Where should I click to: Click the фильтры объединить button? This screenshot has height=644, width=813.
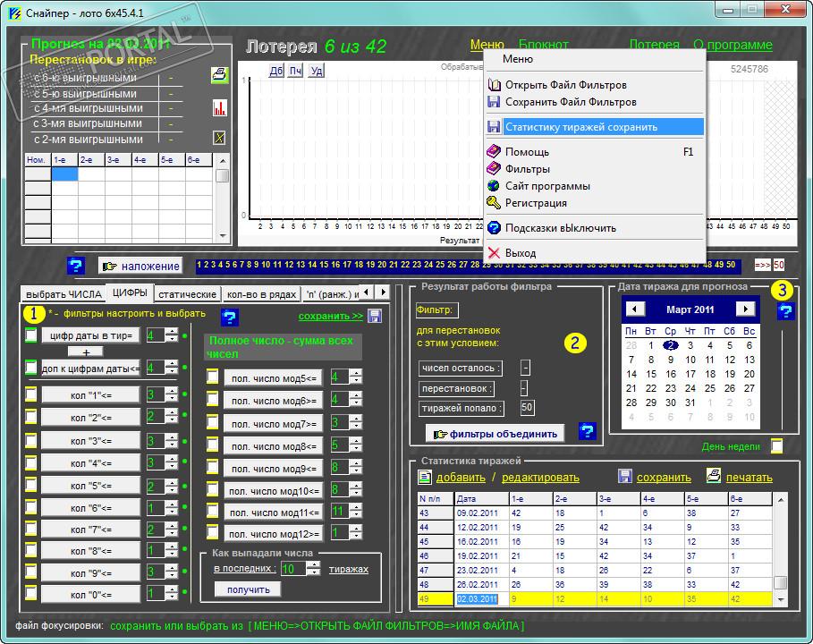495,434
